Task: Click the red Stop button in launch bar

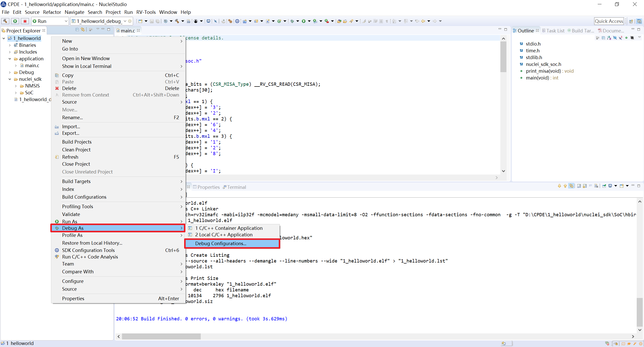Action: click(x=25, y=21)
